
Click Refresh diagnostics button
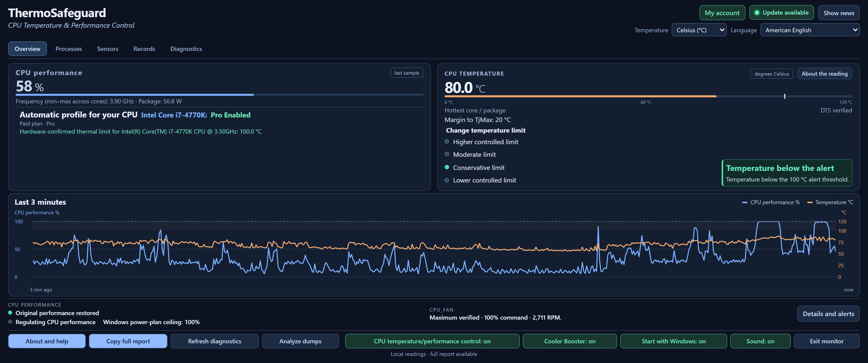214,341
